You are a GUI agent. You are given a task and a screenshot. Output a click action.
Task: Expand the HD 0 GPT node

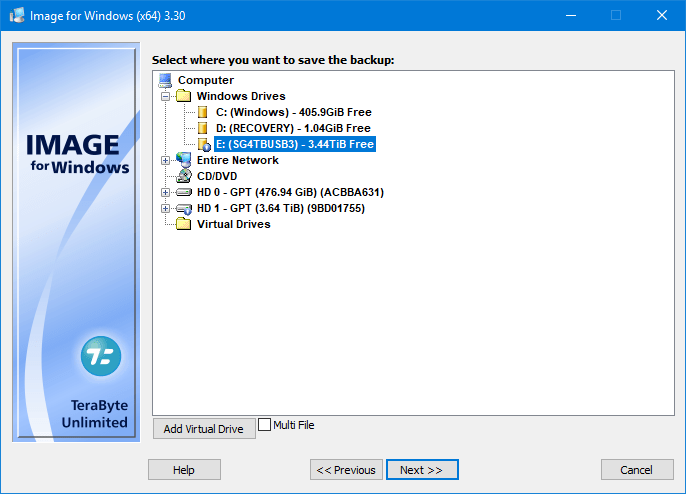click(x=165, y=193)
